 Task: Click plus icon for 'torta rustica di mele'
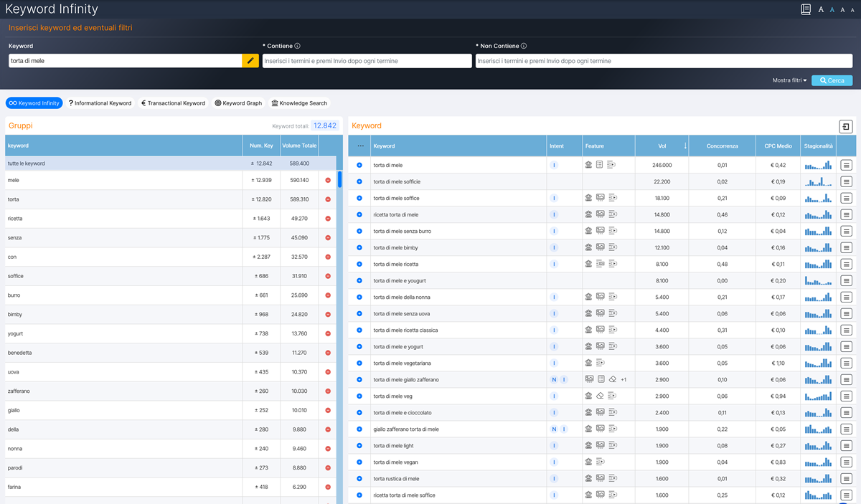[359, 478]
